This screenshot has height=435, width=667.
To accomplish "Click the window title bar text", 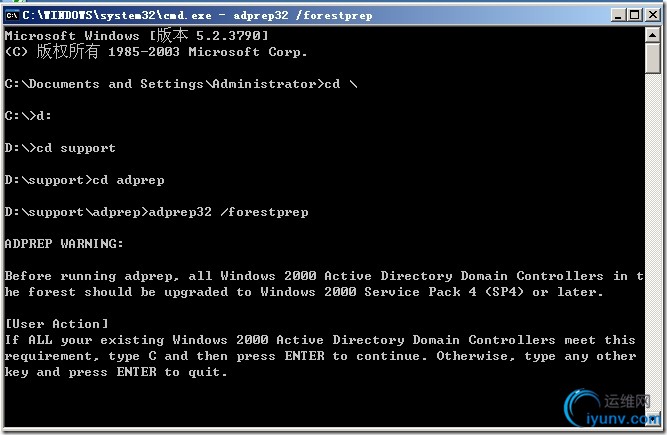I will (x=197, y=16).
